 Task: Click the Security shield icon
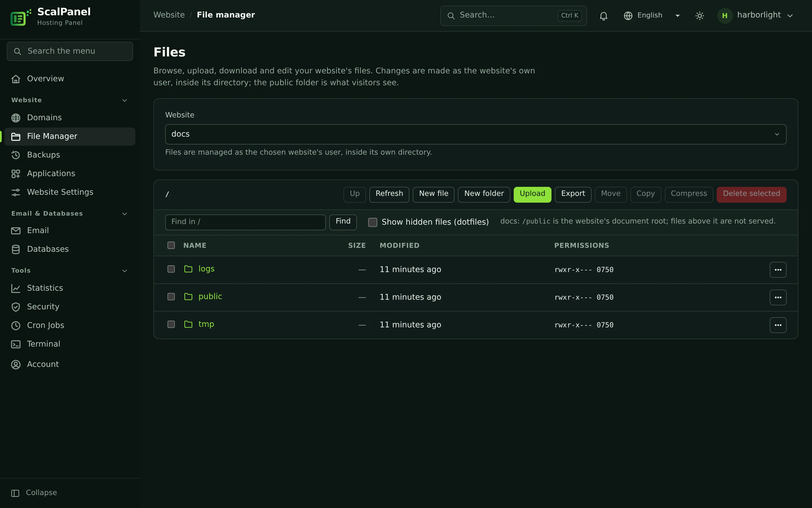point(16,307)
